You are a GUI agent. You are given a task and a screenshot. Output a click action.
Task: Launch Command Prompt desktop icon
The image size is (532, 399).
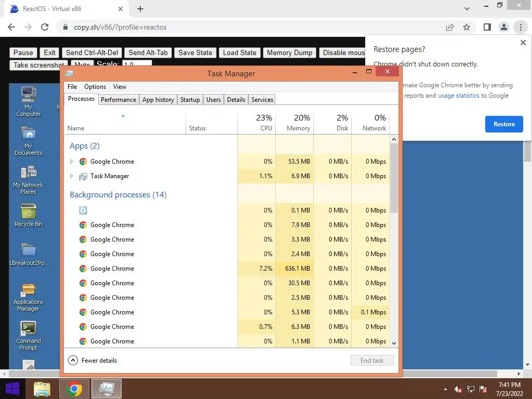tap(29, 336)
